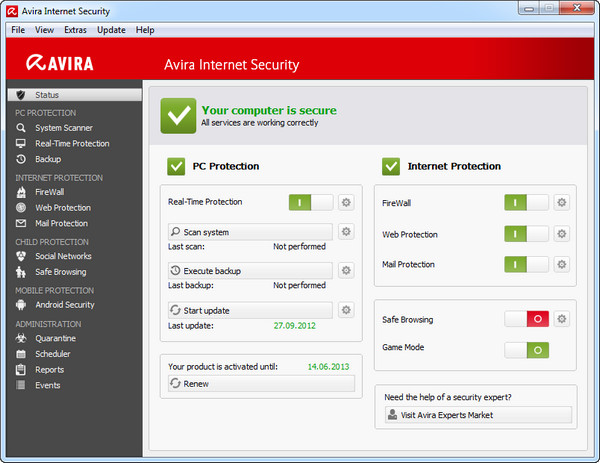The height and width of the screenshot is (463, 600).
Task: Click the gear icon next to Scan system
Action: [x=346, y=232]
